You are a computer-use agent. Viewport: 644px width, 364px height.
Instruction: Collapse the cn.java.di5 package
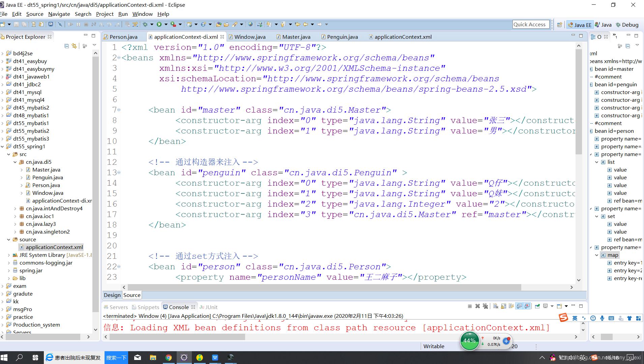tap(15, 162)
